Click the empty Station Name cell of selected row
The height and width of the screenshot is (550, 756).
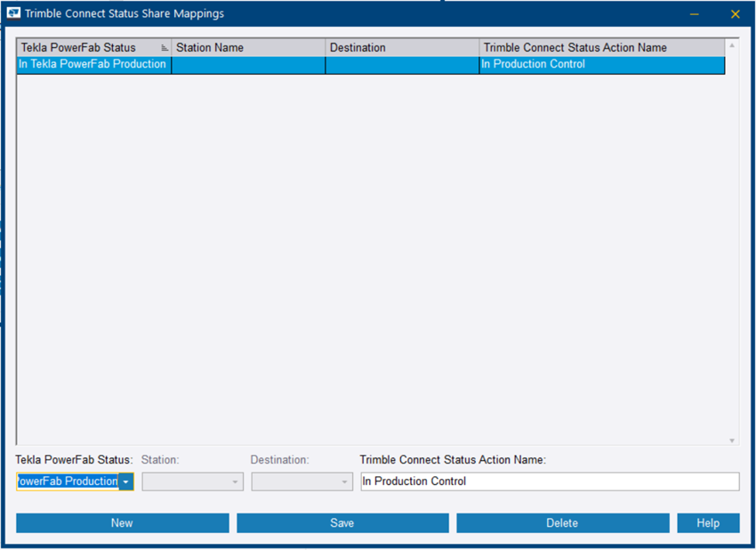pyautogui.click(x=249, y=63)
